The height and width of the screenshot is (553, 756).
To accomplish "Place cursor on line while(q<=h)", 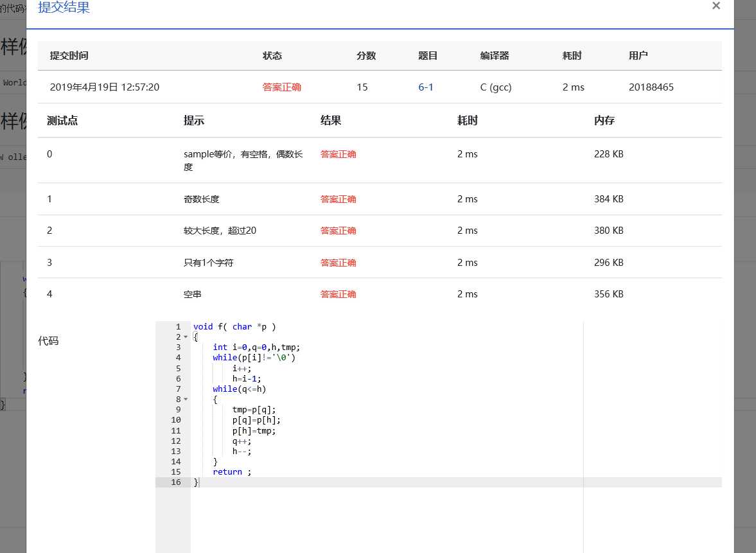I will [240, 389].
